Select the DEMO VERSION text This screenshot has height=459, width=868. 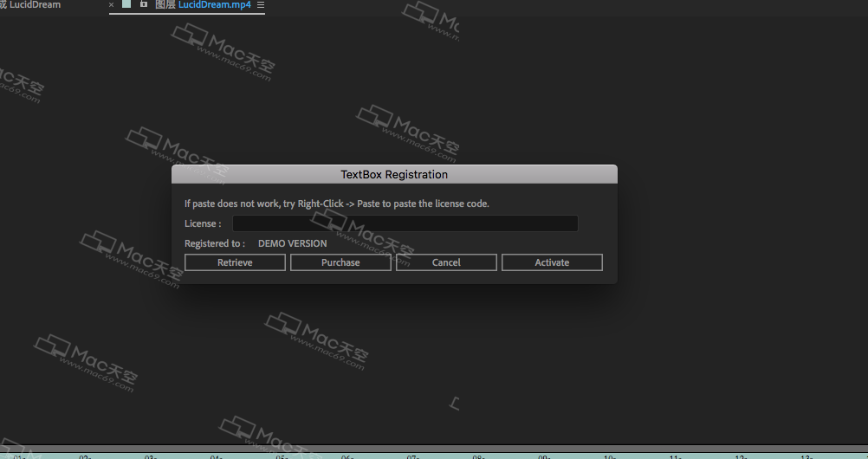click(292, 243)
